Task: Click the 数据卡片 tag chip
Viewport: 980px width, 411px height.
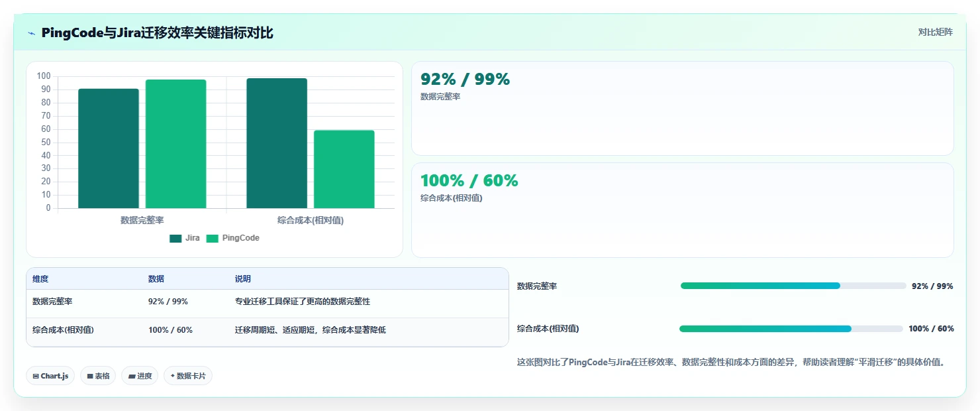Action: click(x=188, y=376)
